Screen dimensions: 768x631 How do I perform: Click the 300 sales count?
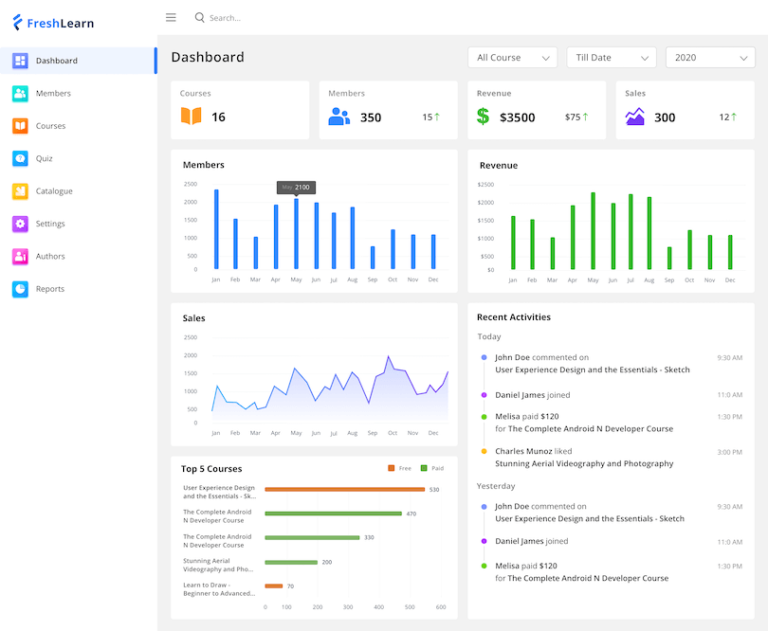coord(665,118)
